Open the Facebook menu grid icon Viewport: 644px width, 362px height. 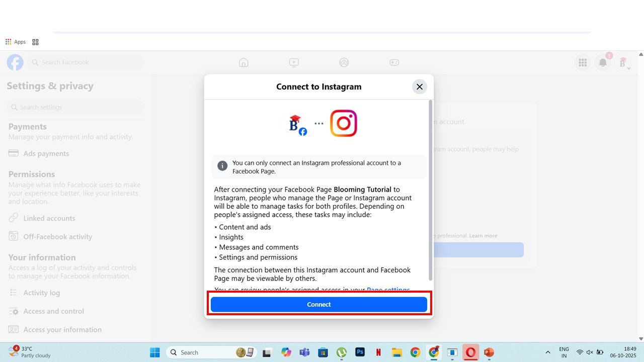tap(583, 62)
